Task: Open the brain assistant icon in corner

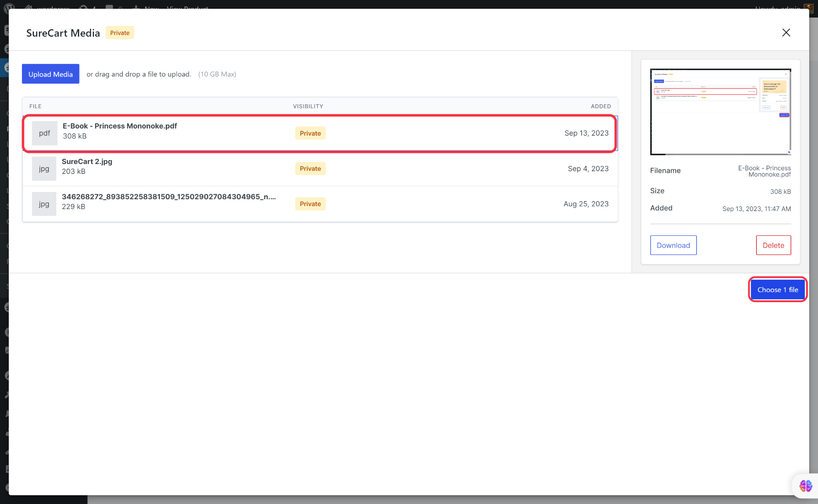Action: pyautogui.click(x=805, y=486)
